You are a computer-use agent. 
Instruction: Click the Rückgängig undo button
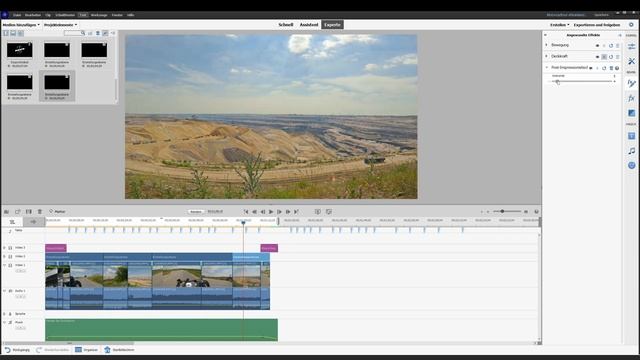(17, 350)
